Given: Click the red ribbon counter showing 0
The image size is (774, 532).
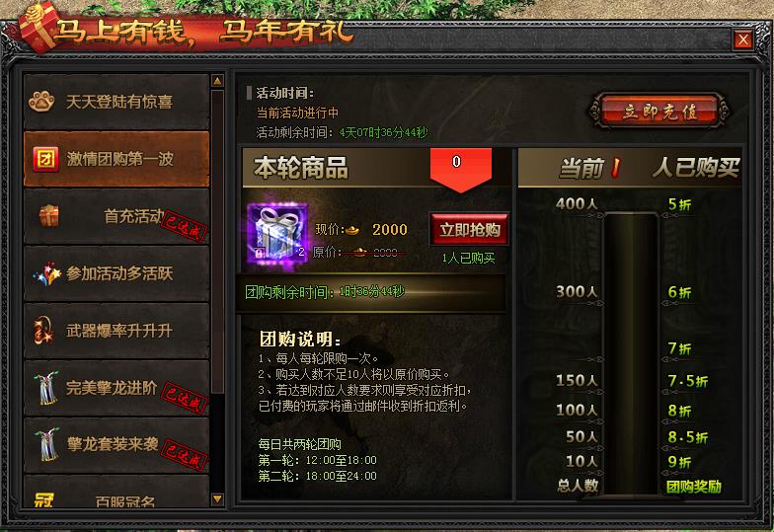Looking at the screenshot, I should pyautogui.click(x=460, y=170).
